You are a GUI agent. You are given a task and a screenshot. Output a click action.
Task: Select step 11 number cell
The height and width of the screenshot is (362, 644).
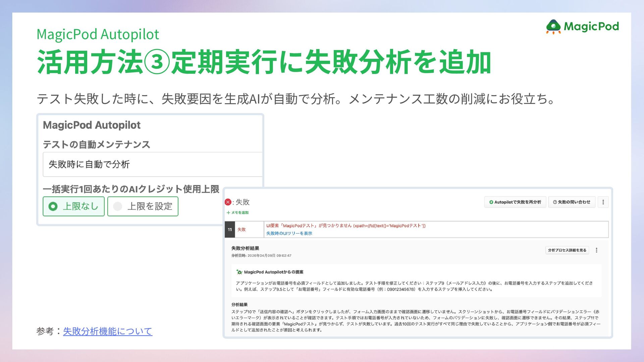point(230,230)
